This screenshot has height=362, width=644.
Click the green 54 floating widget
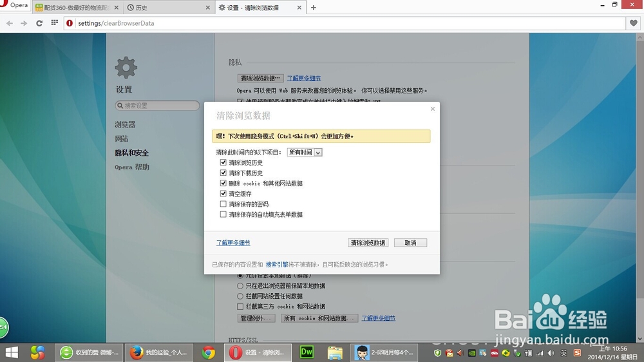[x=3, y=327]
